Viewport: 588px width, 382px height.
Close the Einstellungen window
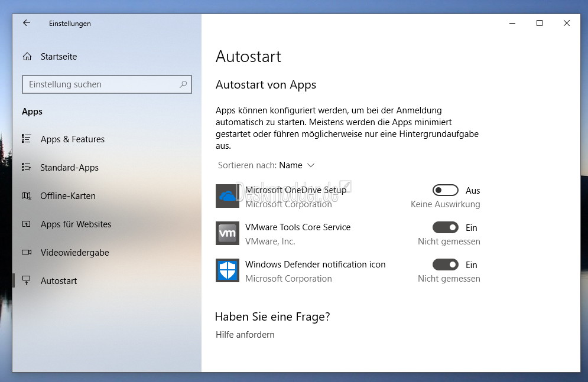(x=567, y=23)
